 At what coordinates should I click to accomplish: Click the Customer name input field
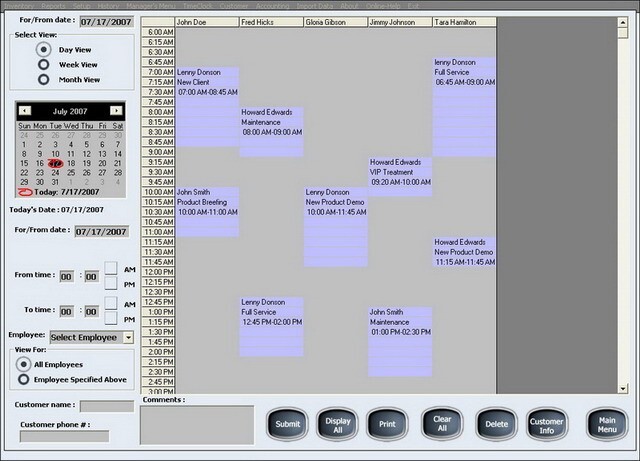(106, 407)
